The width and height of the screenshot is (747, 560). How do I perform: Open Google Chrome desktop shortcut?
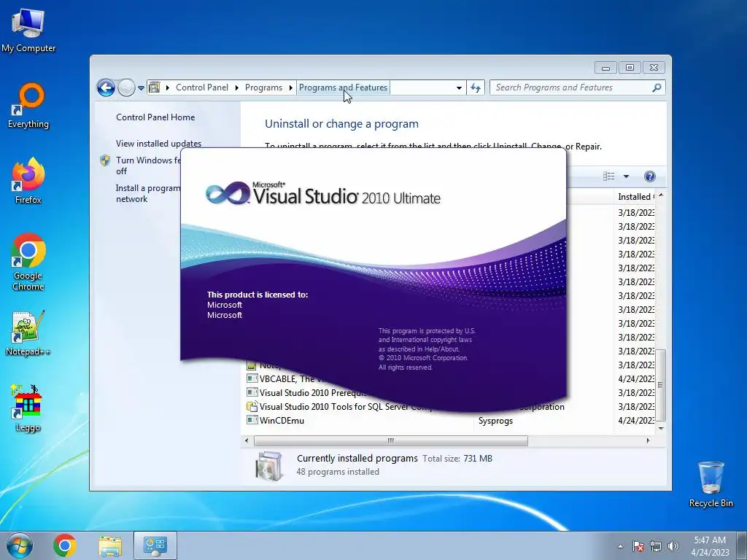(28, 262)
